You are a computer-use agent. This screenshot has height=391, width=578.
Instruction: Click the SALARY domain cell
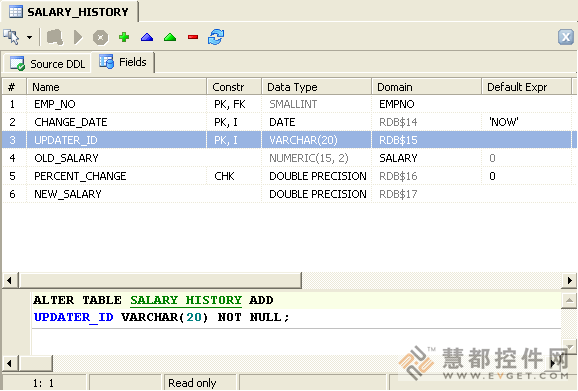pyautogui.click(x=426, y=158)
